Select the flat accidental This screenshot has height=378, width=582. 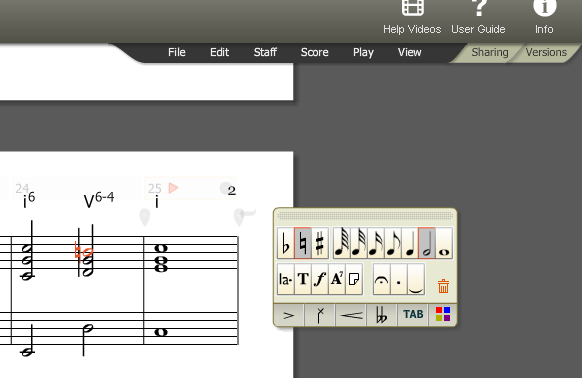coord(285,243)
